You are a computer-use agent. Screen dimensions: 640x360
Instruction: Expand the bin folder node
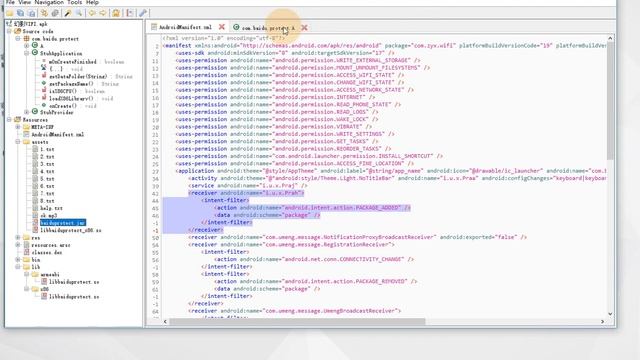[18, 259]
